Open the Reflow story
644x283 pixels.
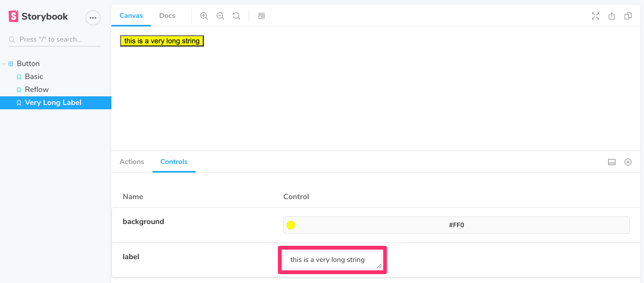tap(36, 90)
